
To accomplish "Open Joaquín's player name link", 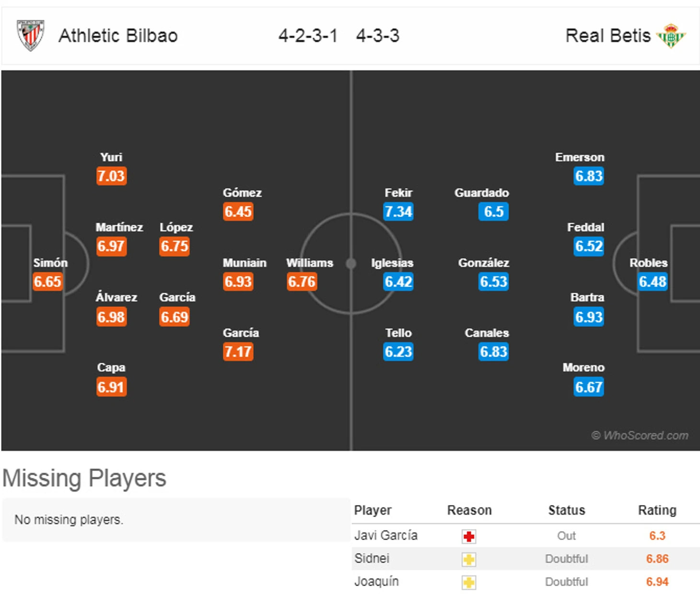I will coord(376,581).
